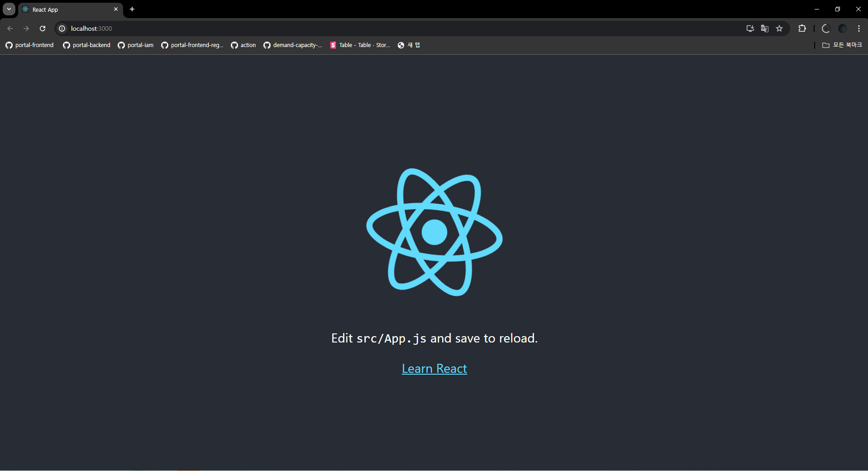Viewport: 868px width, 471px height.
Task: Click the Learn React link
Action: [434, 369]
